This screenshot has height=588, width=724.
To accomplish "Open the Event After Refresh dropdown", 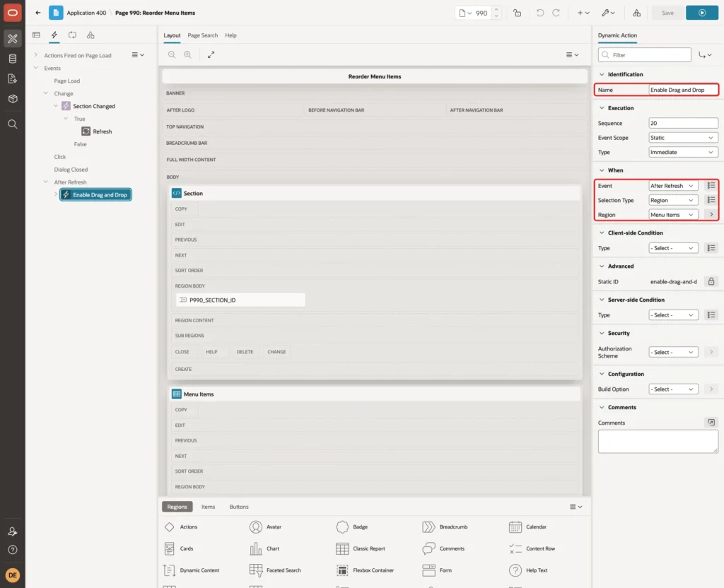I will click(x=673, y=186).
